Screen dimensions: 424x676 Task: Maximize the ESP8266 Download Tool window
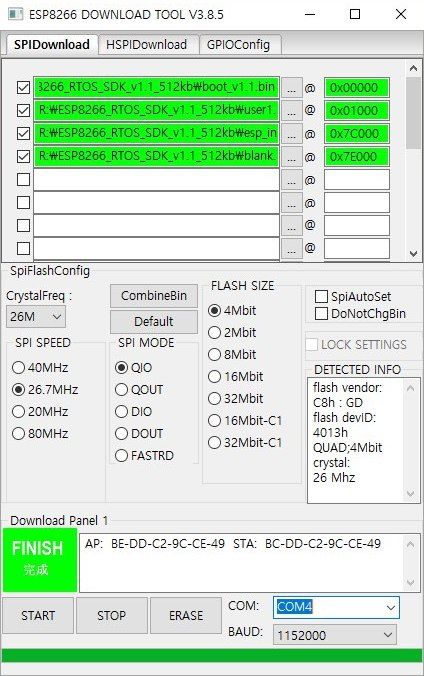(355, 14)
